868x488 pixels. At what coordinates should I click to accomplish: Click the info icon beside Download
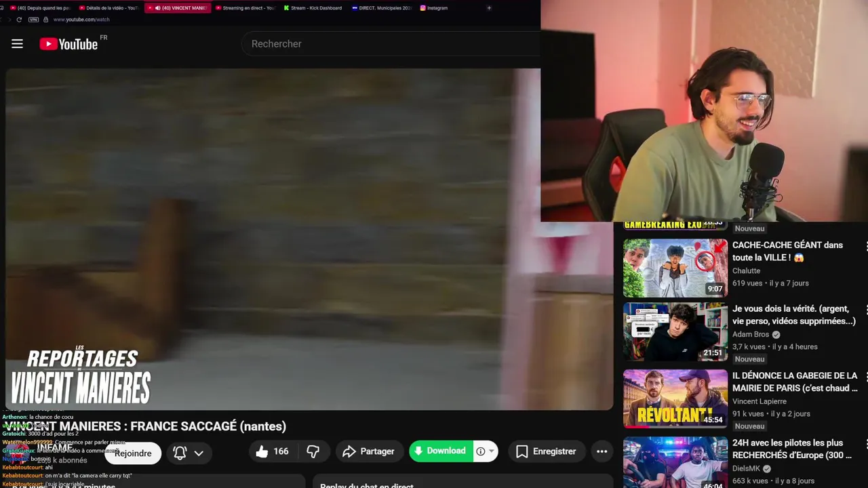[480, 451]
